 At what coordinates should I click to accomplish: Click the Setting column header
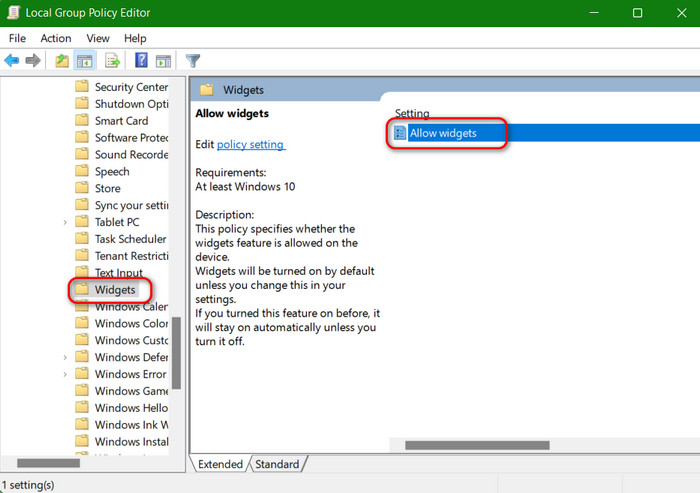coord(412,113)
